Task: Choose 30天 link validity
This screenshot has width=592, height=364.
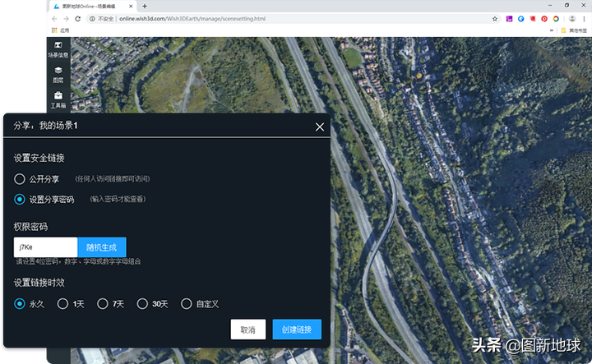Action: coord(142,304)
